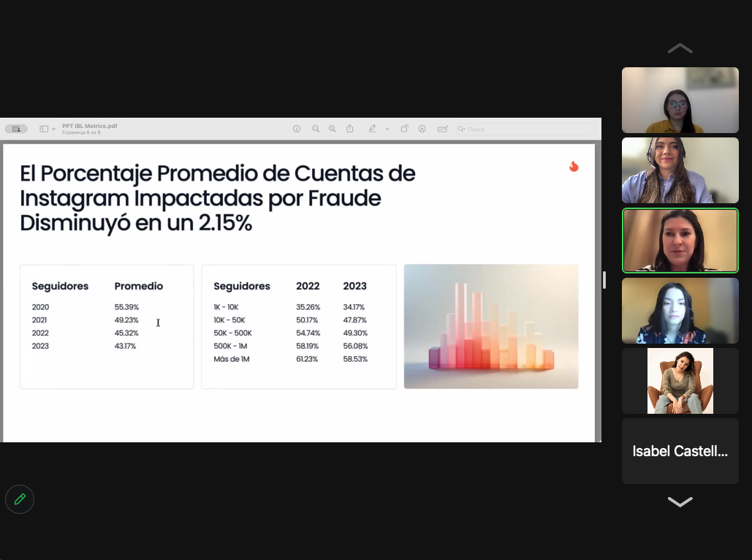
Task: Click the bar chart image on slide
Action: tap(491, 326)
